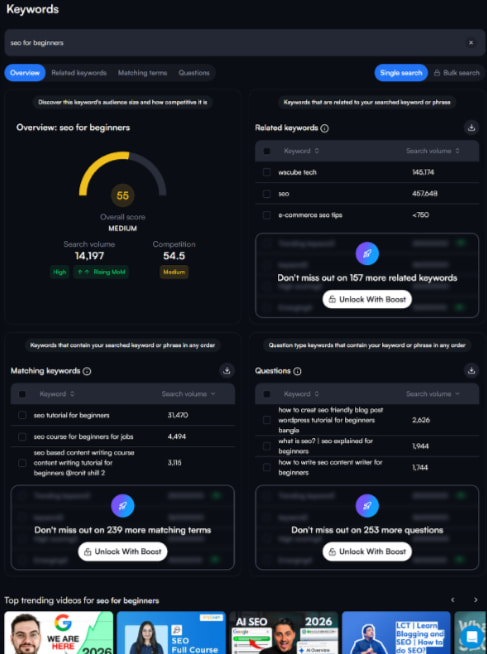Check 'seo based content writing course' row

click(x=22, y=463)
